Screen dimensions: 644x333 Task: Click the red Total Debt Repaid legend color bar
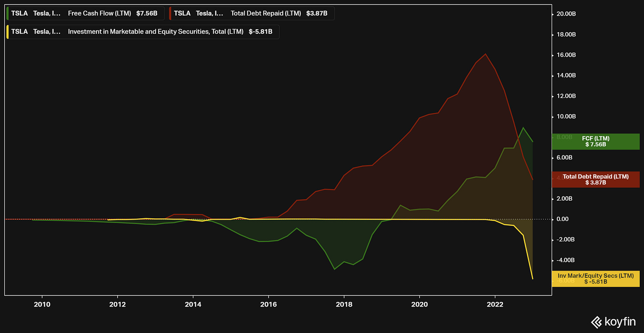coord(170,13)
